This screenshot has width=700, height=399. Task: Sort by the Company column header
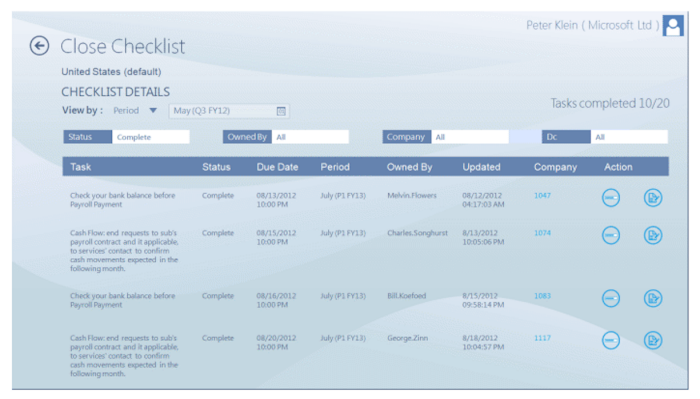tap(555, 167)
